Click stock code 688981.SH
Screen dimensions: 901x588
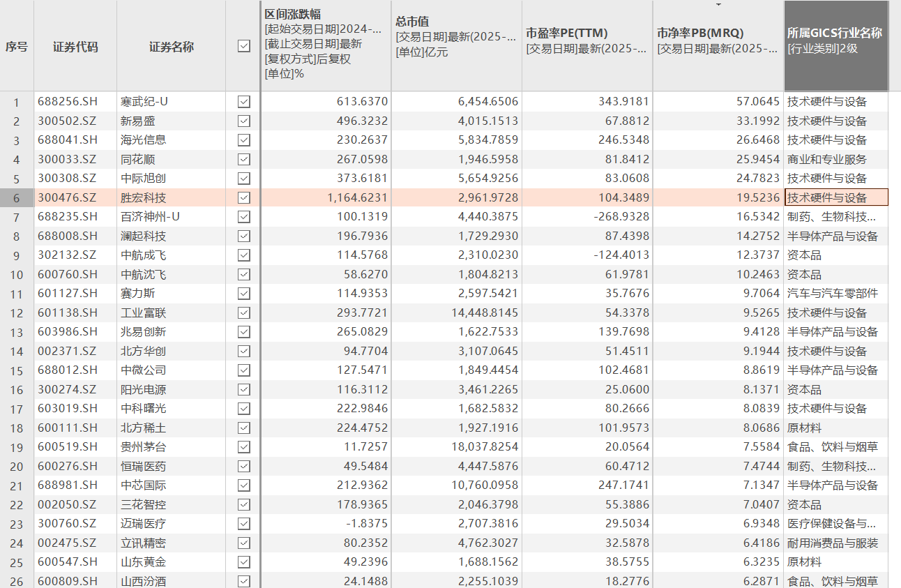pyautogui.click(x=68, y=485)
